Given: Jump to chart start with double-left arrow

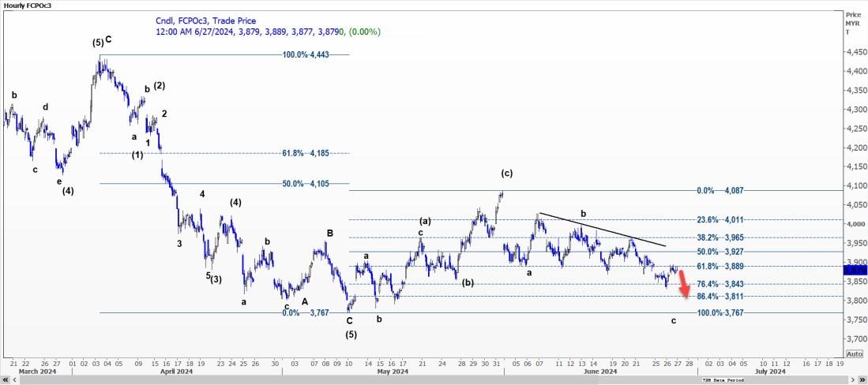Looking at the screenshot, I should pos(6,380).
